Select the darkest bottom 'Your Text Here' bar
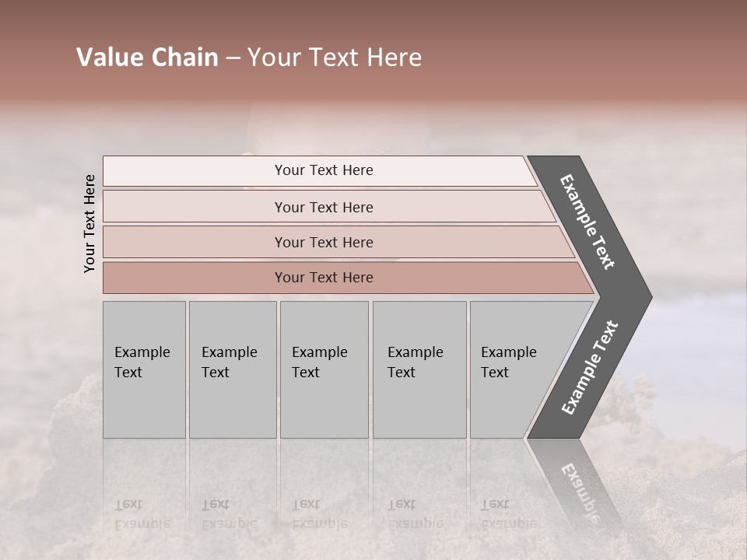Screen dimensions: 747x560 324,278
